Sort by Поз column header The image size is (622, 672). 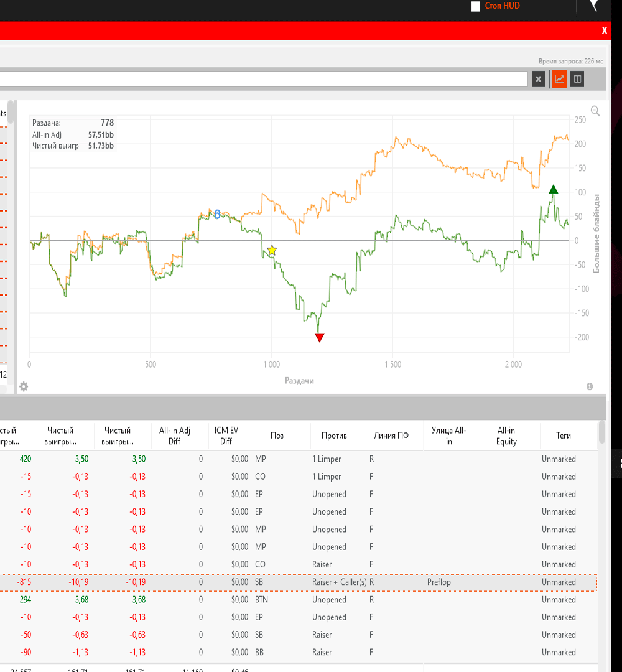tap(277, 436)
